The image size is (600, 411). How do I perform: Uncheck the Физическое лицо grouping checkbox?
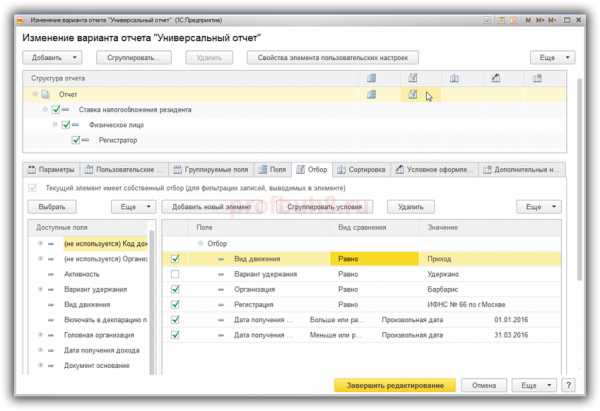[x=66, y=125]
